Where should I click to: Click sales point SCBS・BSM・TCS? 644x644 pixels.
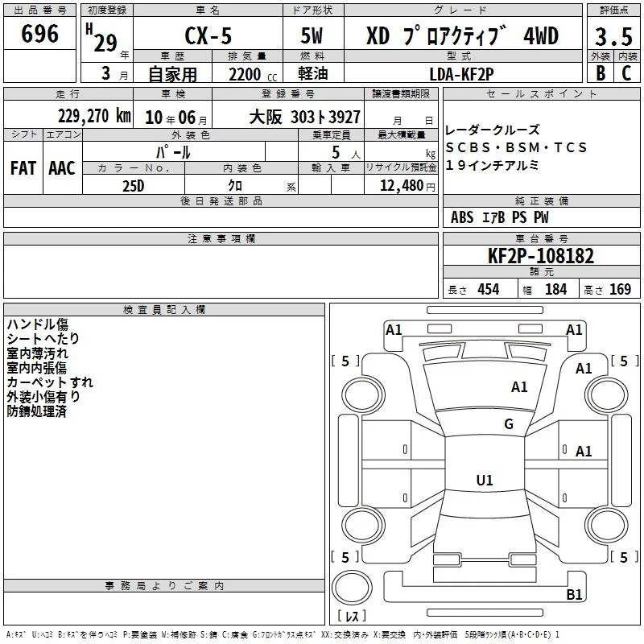[x=516, y=147]
